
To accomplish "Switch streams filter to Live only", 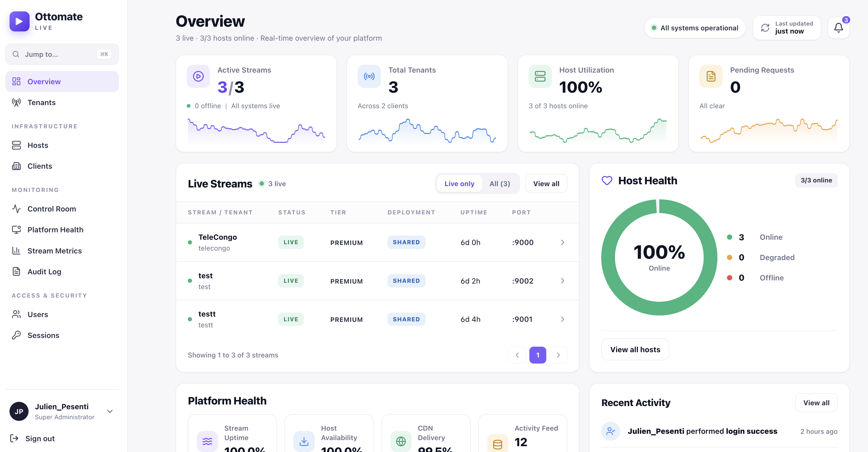I will [x=459, y=183].
